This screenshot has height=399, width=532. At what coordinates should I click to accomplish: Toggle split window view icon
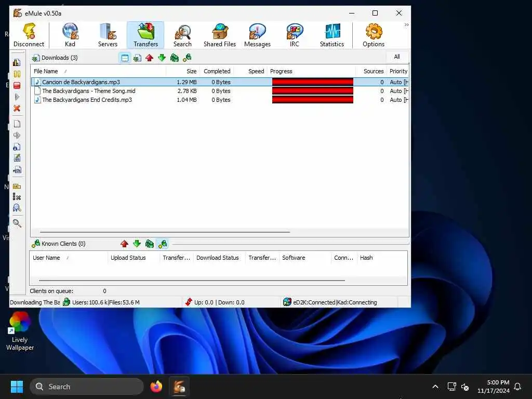pyautogui.click(x=125, y=58)
